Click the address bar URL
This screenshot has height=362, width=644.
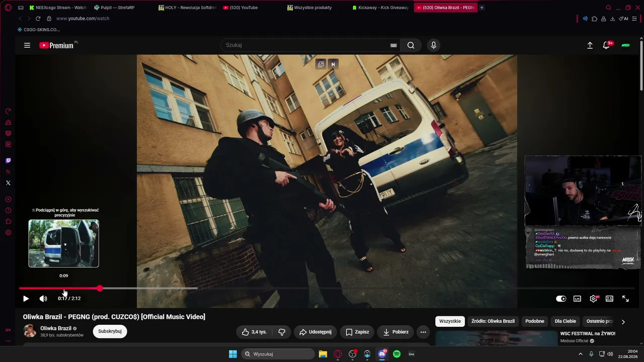tap(83, 19)
